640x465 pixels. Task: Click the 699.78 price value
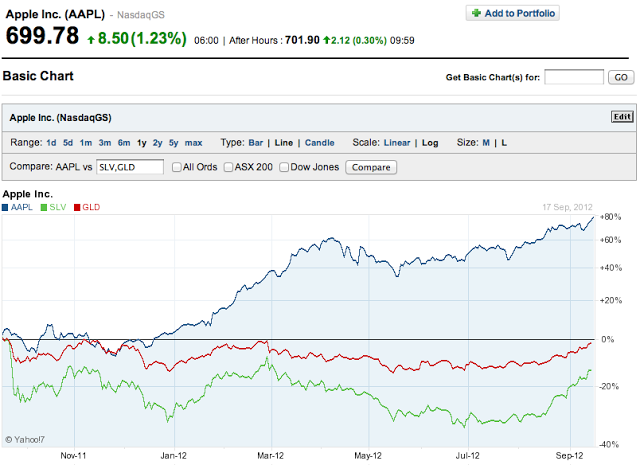click(x=42, y=36)
